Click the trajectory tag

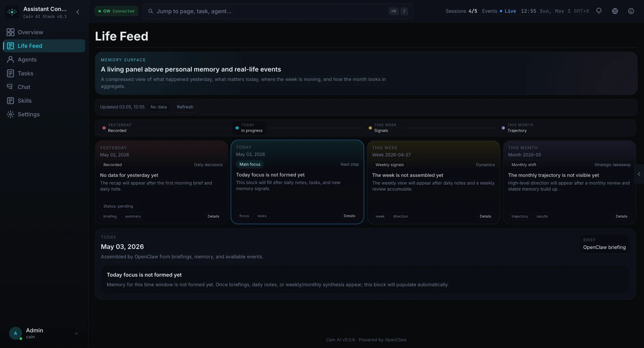(520, 216)
